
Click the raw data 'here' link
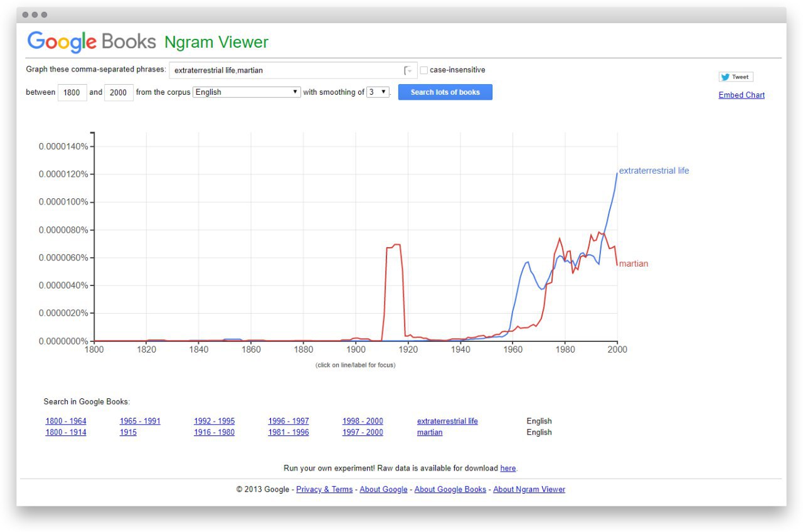[508, 468]
